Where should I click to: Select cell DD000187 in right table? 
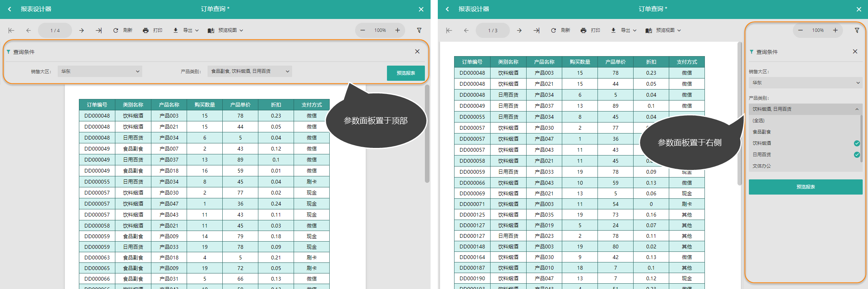tap(472, 268)
